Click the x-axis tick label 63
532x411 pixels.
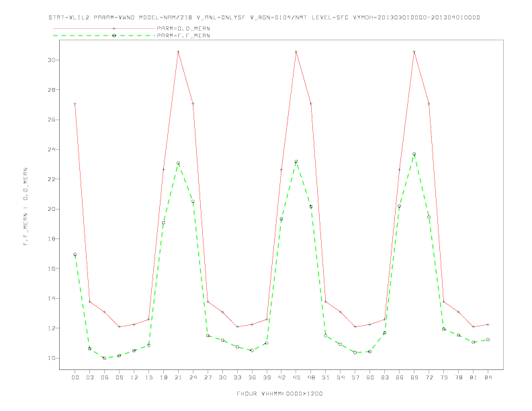[384, 377]
